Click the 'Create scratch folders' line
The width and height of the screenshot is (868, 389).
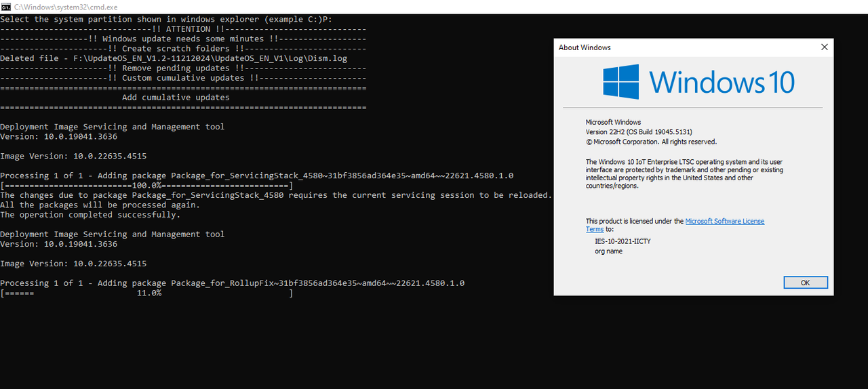(183, 49)
